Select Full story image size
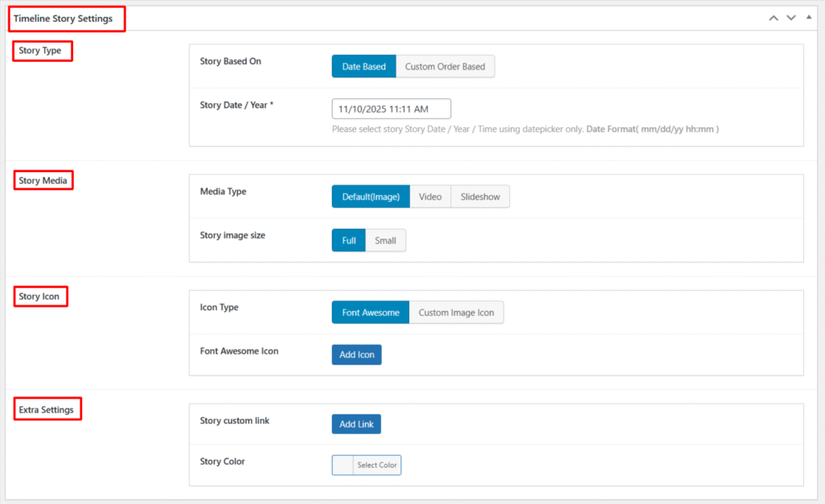This screenshot has height=504, width=825. 348,240
